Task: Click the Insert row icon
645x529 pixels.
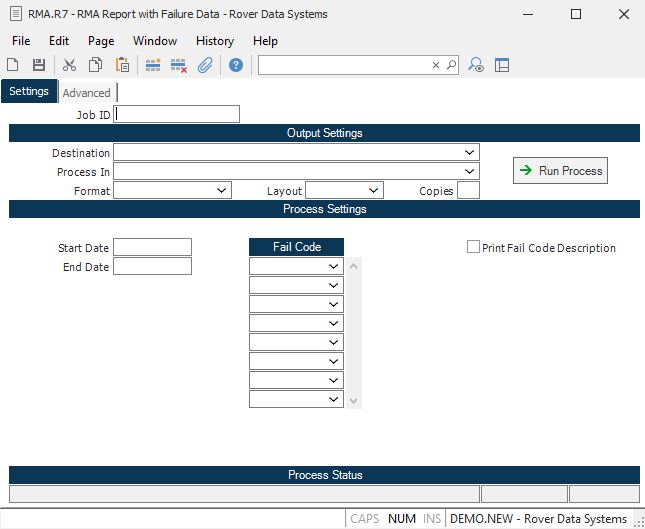Action: pos(153,65)
